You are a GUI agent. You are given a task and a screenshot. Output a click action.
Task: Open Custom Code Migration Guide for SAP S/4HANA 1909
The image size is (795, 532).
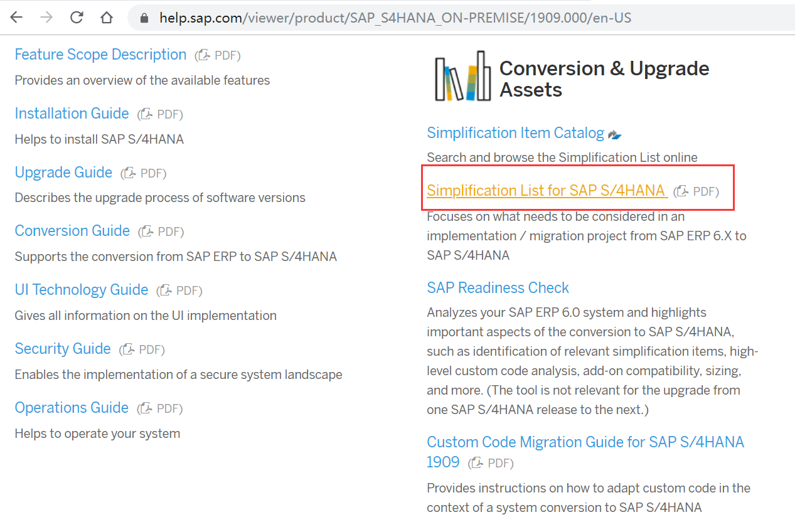coord(585,442)
